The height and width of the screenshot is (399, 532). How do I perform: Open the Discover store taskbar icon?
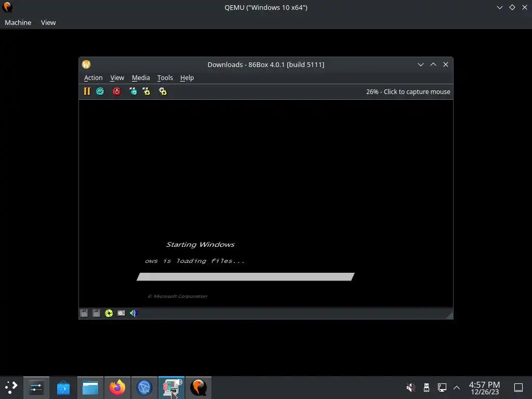pos(63,388)
